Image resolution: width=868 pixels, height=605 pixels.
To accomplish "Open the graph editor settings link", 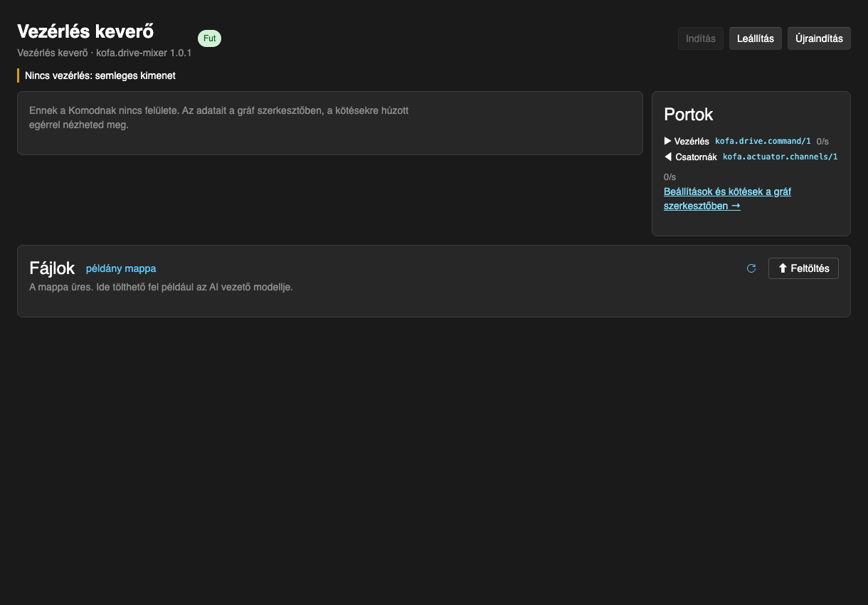I will pyautogui.click(x=727, y=199).
